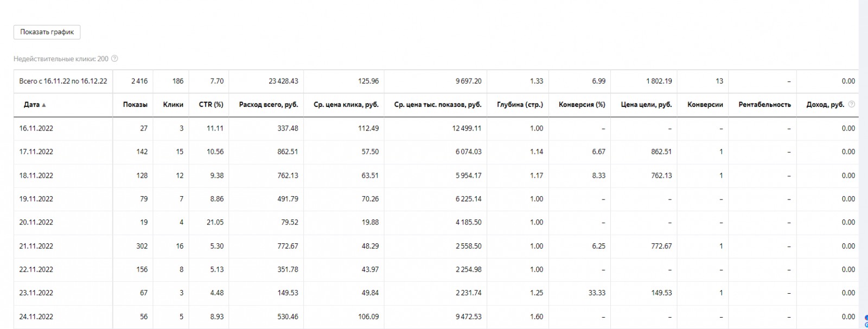The height and width of the screenshot is (329, 868).
Task: Sort by Рентабельность column header
Action: click(x=764, y=105)
